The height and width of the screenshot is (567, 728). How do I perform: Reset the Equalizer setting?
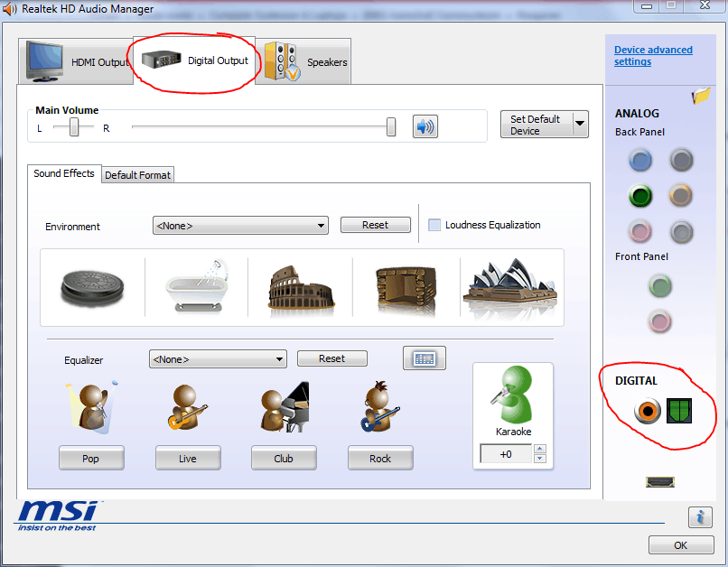click(332, 358)
